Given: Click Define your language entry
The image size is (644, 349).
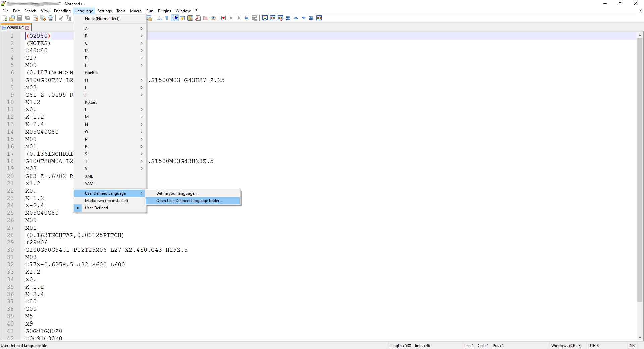Looking at the screenshot, I should 176,193.
